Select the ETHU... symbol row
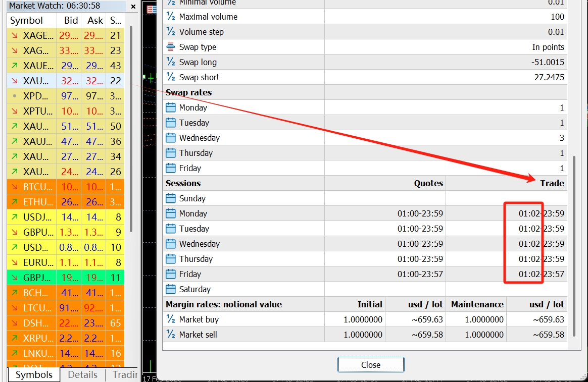Screen dimensions: 588x382 click(x=66, y=202)
